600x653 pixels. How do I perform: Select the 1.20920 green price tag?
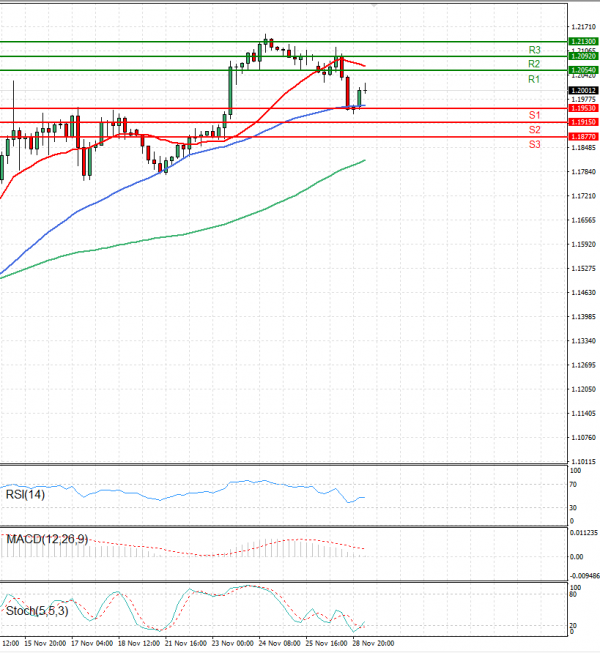pos(583,56)
